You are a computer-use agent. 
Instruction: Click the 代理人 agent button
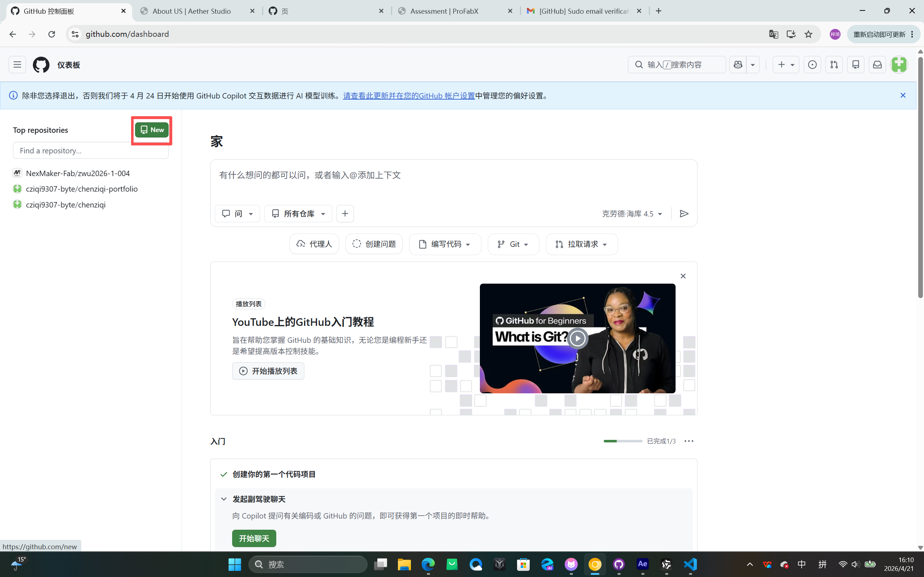[314, 244]
